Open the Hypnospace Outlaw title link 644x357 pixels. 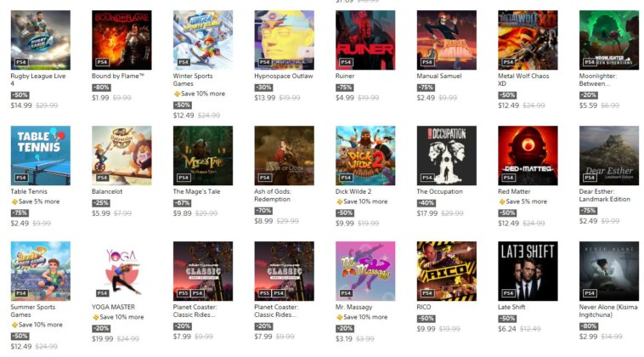coord(284,76)
